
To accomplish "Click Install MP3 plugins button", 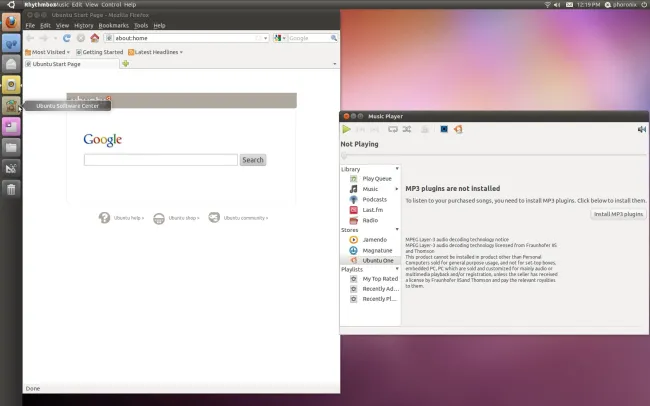I will [x=618, y=214].
